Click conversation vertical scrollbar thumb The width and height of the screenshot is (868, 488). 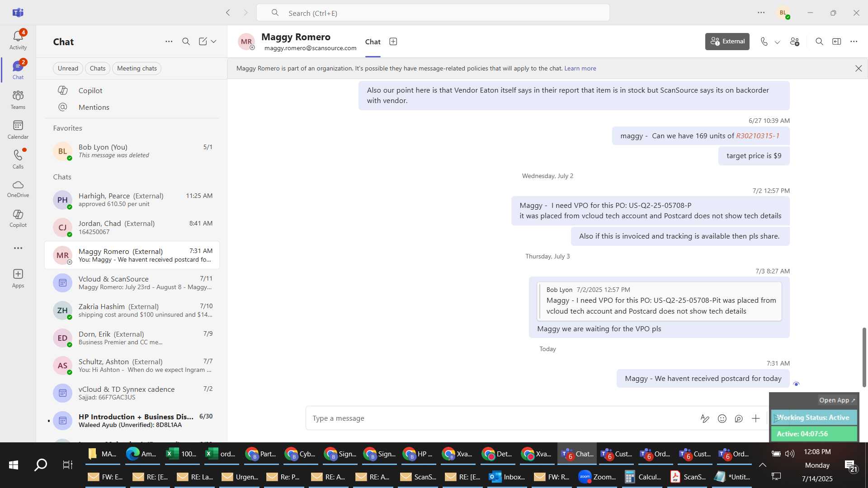coord(864,357)
